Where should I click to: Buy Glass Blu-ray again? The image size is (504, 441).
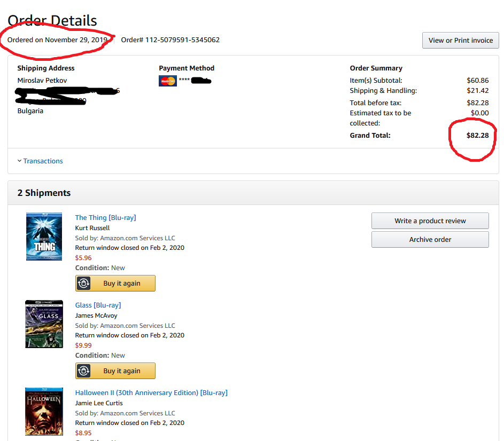[x=122, y=371]
